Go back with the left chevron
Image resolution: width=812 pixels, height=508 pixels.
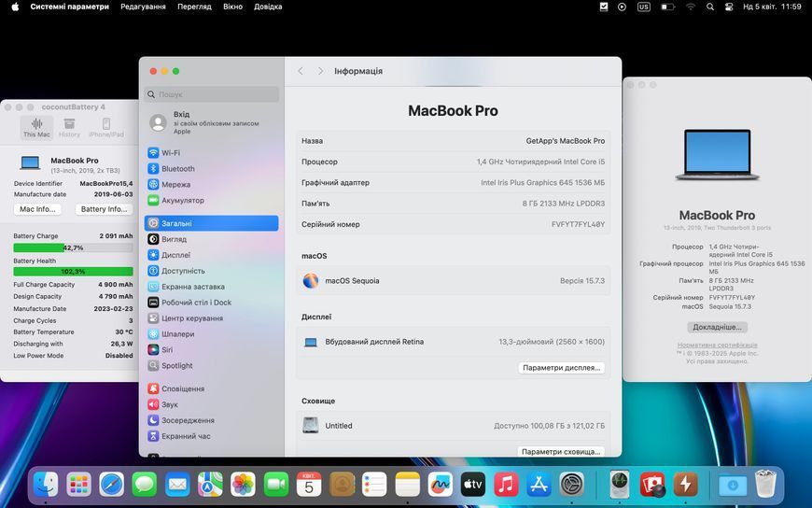pyautogui.click(x=301, y=71)
